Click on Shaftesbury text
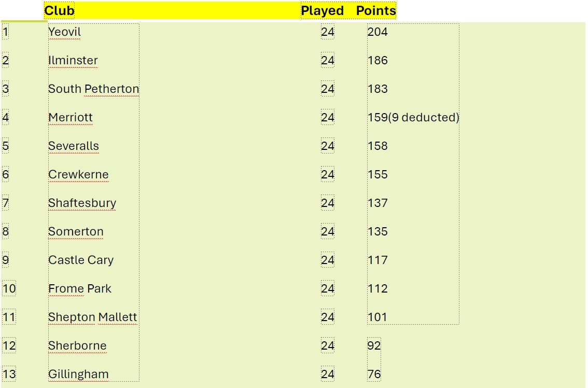This screenshot has width=588, height=388. (82, 203)
